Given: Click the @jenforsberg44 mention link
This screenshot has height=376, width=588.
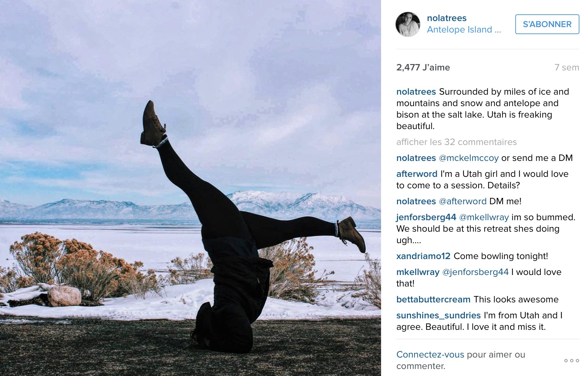Looking at the screenshot, I should pos(475,272).
